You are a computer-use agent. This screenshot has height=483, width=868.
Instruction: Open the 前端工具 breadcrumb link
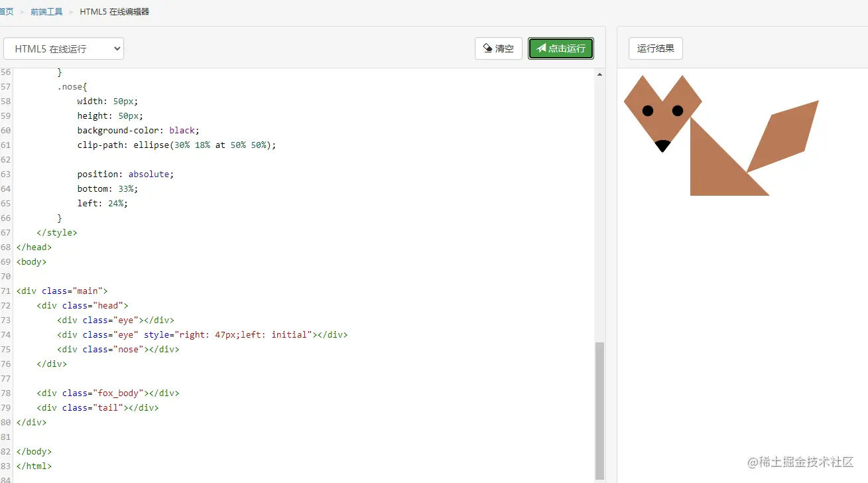pyautogui.click(x=46, y=11)
